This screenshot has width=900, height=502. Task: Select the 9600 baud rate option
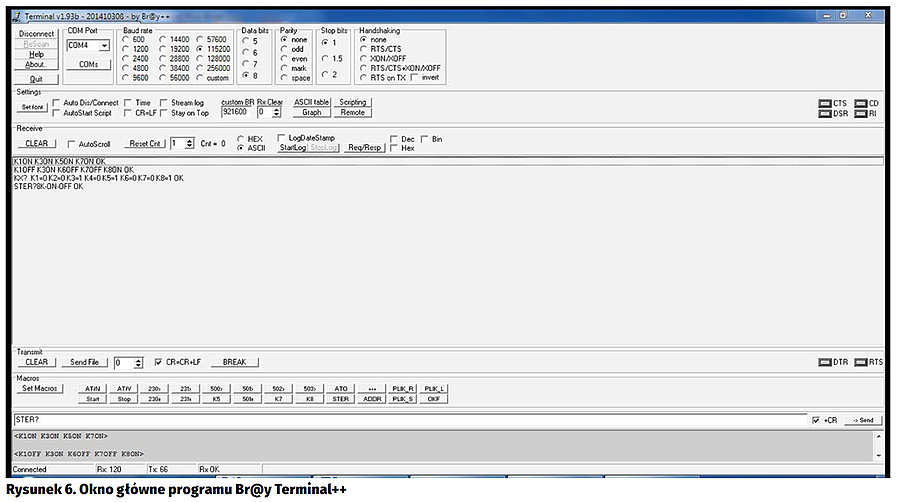point(125,78)
